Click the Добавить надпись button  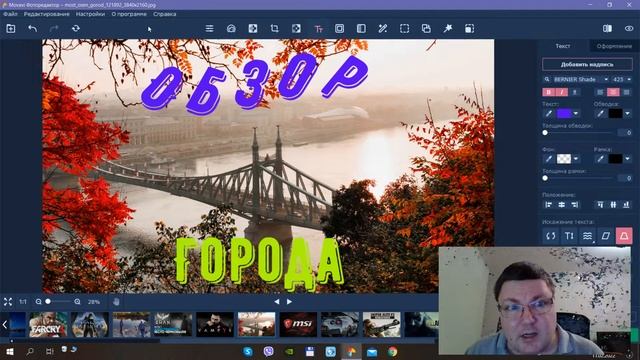587,64
